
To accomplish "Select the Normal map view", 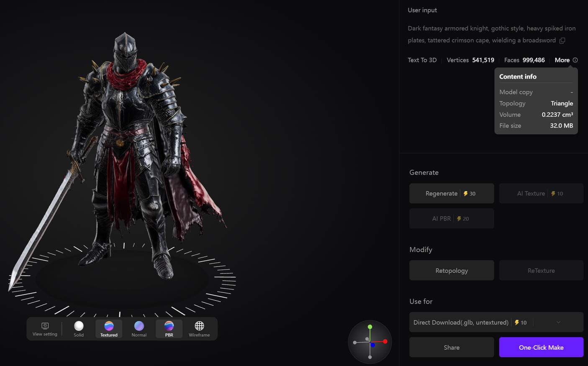I will coord(139,328).
